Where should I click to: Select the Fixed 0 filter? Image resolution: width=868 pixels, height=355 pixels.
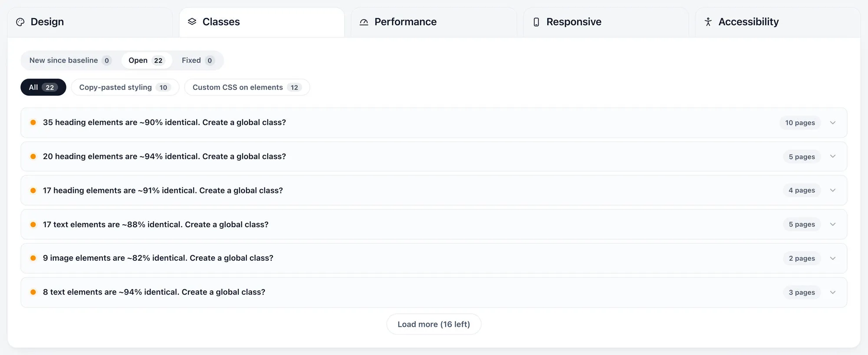click(198, 60)
